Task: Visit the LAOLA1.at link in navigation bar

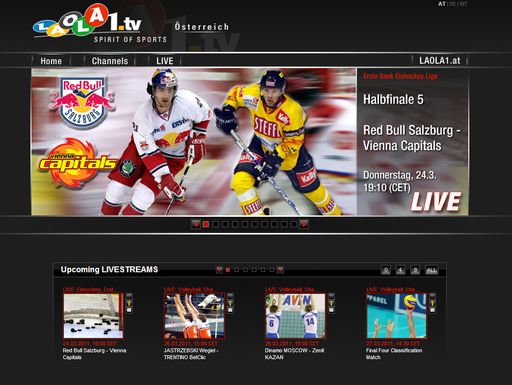Action: click(x=439, y=61)
